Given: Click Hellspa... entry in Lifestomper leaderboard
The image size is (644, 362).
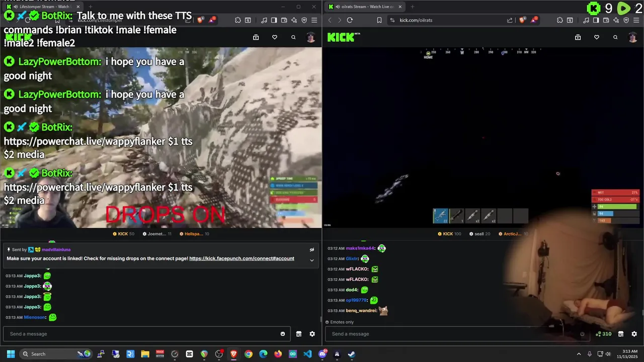Looking at the screenshot, I should (194, 234).
